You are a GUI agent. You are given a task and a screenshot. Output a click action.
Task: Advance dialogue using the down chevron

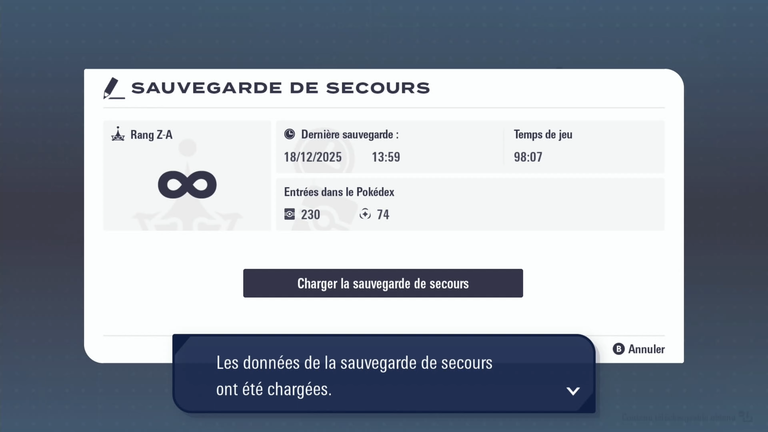point(573,391)
